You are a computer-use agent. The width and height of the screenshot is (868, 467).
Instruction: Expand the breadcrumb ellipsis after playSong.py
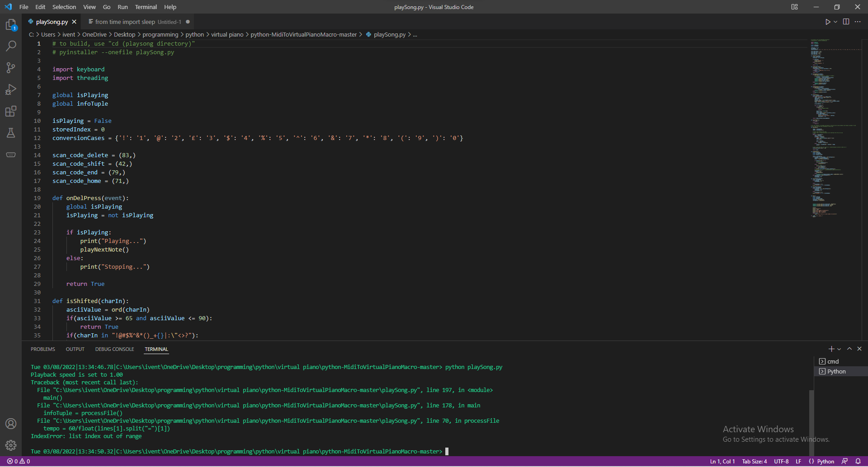pyautogui.click(x=415, y=34)
